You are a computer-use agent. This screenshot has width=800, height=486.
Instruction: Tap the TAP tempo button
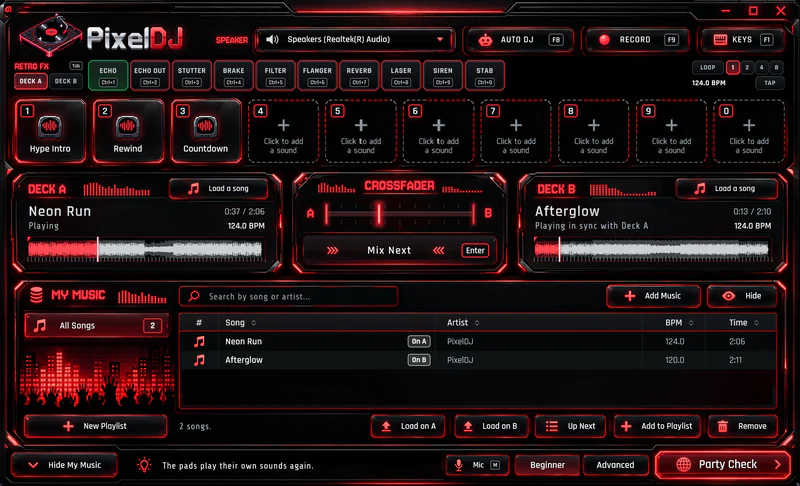point(769,83)
